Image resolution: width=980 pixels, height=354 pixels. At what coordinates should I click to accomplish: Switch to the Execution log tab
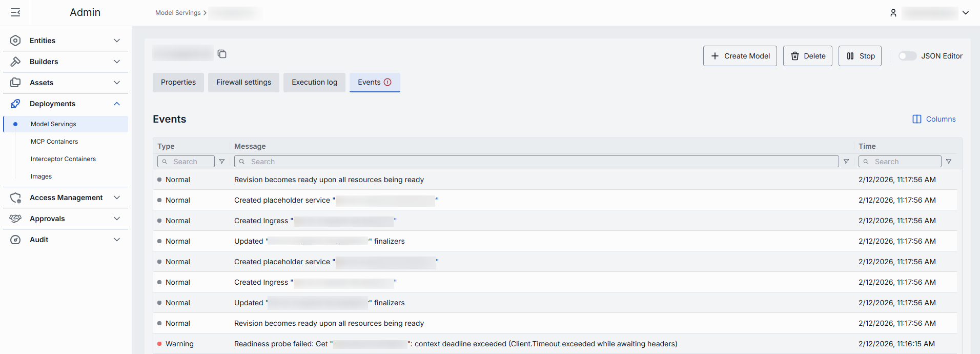(x=314, y=82)
